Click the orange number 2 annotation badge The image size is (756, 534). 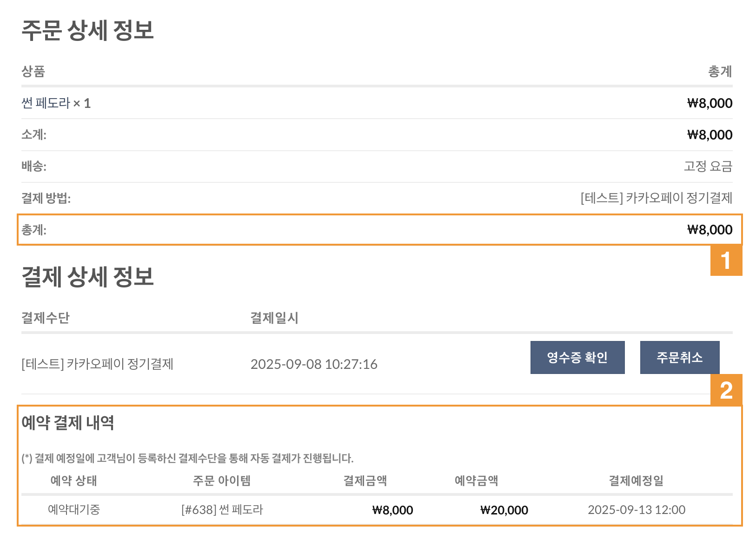click(726, 390)
